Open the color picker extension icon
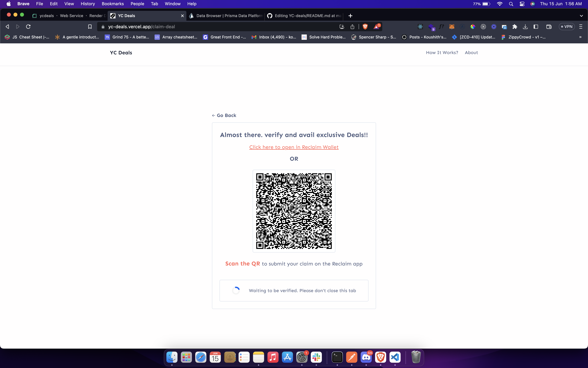Image resolution: width=588 pixels, height=368 pixels. click(473, 26)
